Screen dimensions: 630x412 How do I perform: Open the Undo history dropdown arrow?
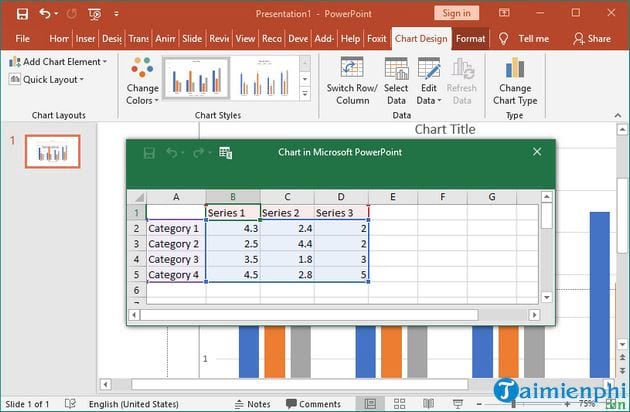click(56, 14)
